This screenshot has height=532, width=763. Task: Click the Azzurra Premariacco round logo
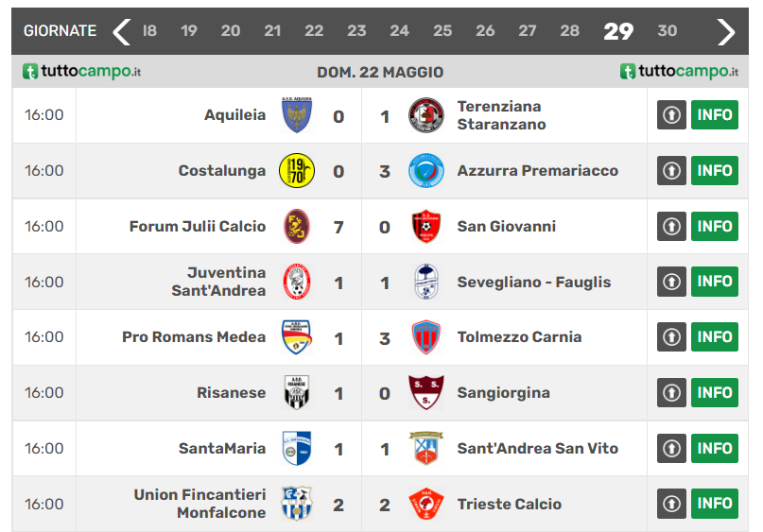coord(425,171)
